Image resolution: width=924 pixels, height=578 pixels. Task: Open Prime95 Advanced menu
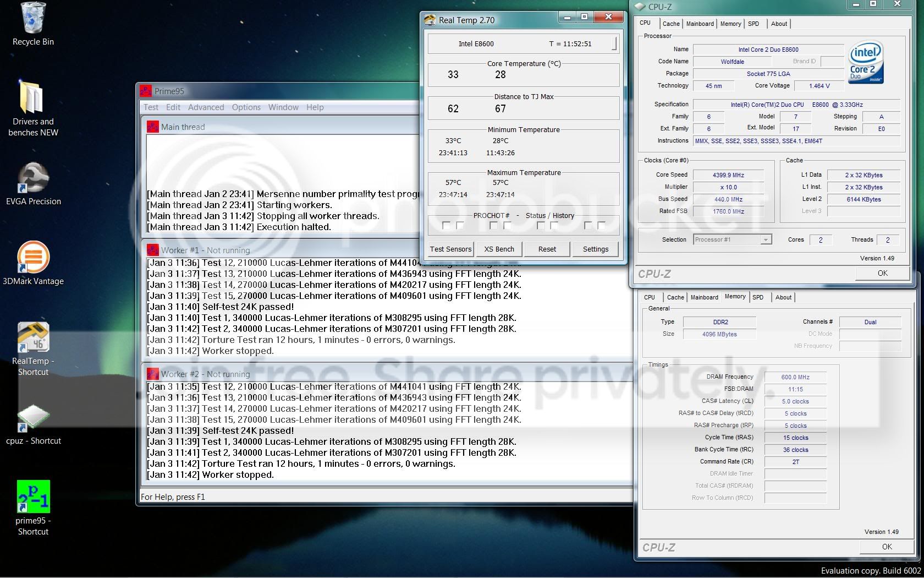(x=206, y=107)
